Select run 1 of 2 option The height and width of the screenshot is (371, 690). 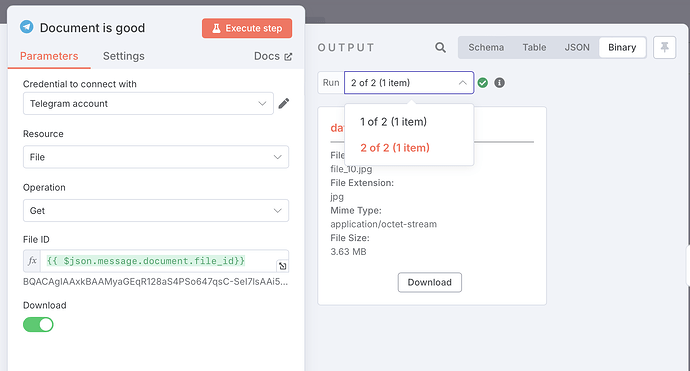tap(393, 122)
